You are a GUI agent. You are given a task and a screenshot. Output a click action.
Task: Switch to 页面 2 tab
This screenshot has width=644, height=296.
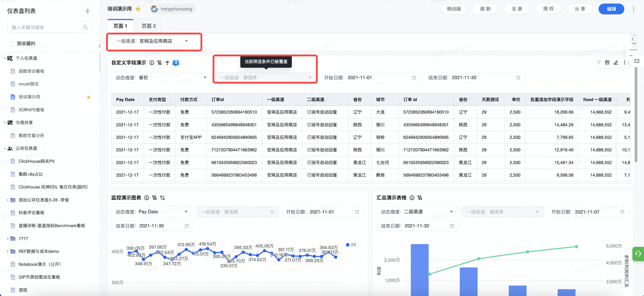pos(149,26)
